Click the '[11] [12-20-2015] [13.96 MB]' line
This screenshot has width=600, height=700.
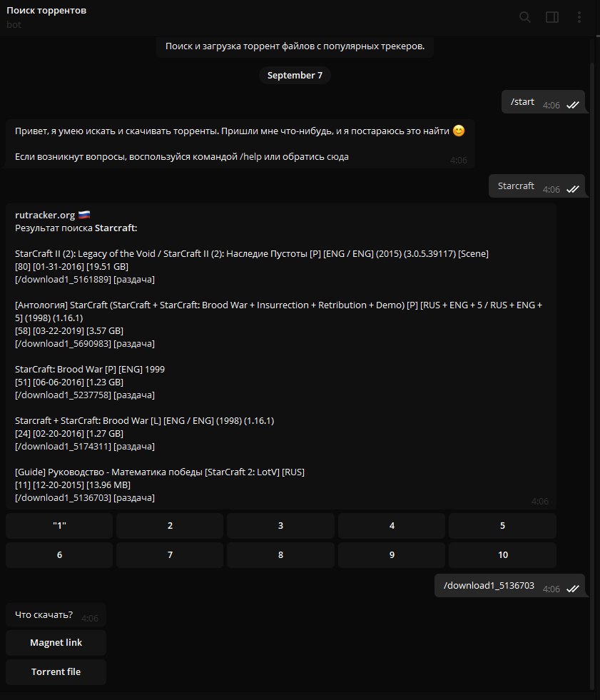click(x=73, y=485)
